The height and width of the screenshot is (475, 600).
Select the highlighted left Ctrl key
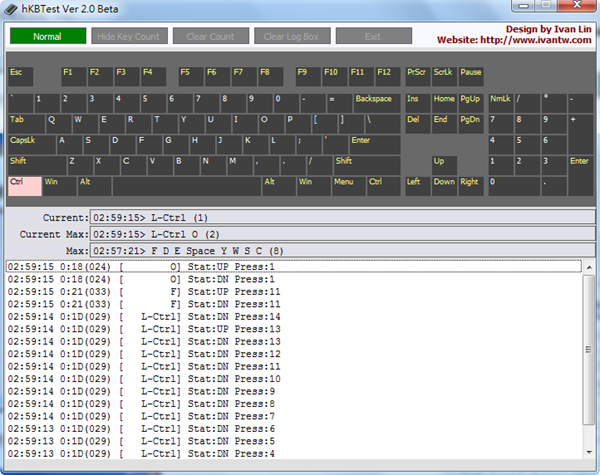point(24,186)
